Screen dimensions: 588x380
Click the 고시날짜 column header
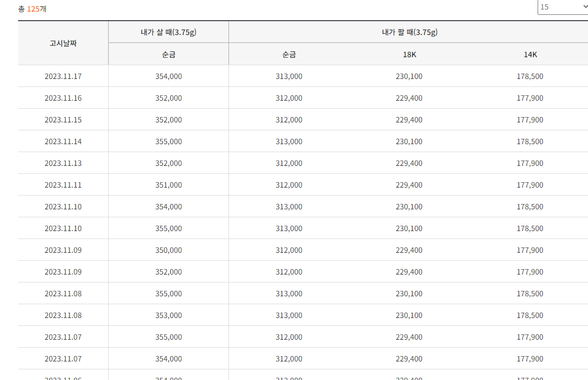(63, 43)
